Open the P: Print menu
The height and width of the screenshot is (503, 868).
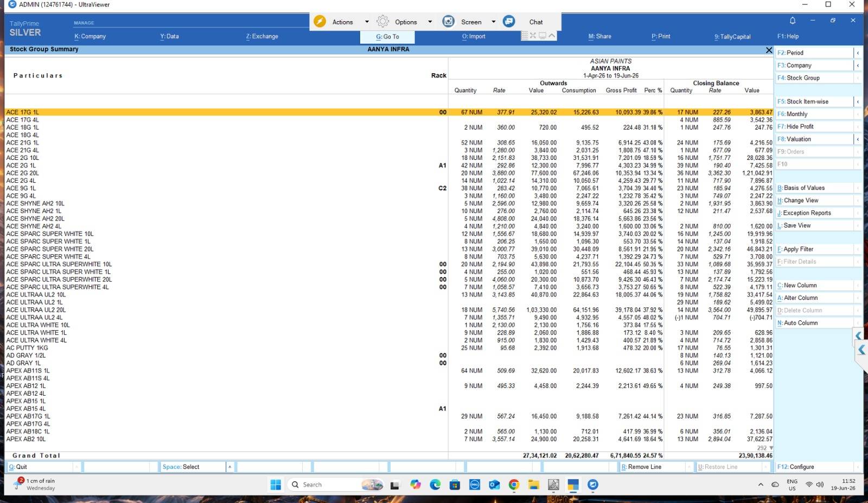click(x=661, y=36)
